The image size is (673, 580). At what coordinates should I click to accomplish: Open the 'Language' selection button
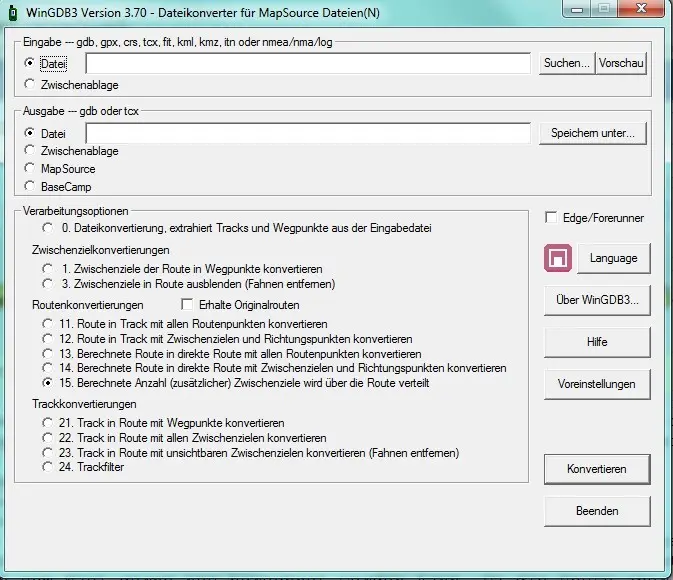click(x=614, y=258)
